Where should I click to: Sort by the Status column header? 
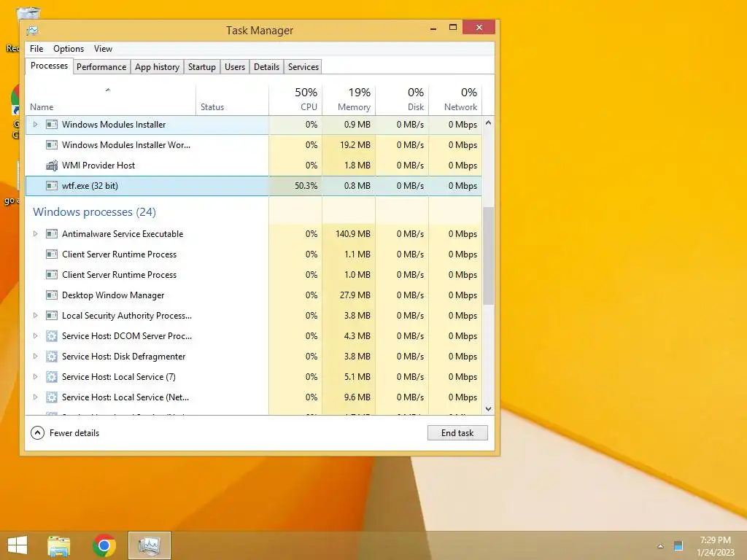tap(232, 101)
